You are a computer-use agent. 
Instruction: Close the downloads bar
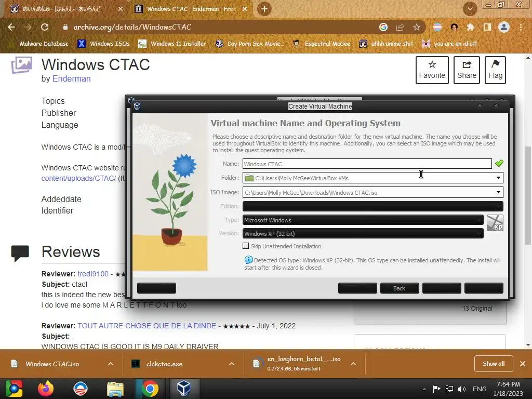523,364
